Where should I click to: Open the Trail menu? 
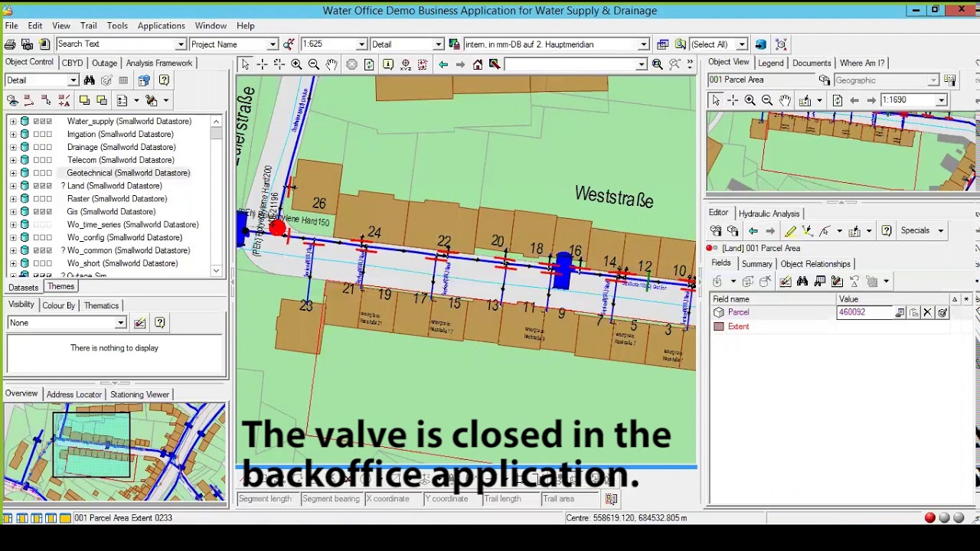point(89,26)
